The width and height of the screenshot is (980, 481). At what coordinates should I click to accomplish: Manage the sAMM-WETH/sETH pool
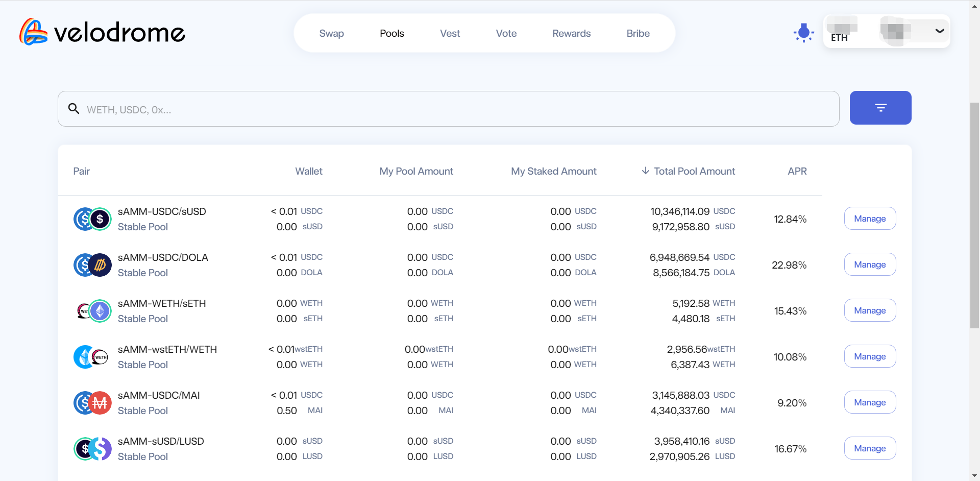[870, 310]
